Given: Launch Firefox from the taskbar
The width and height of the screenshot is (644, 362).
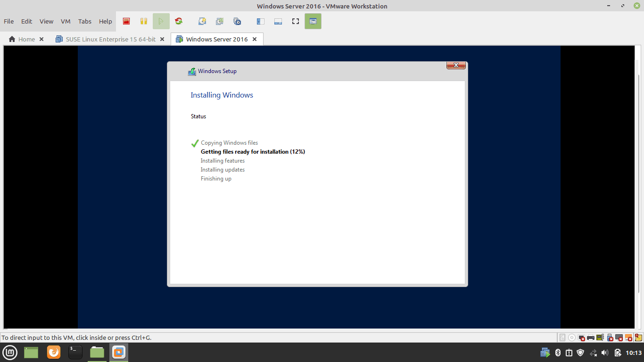Looking at the screenshot, I should point(54,352).
